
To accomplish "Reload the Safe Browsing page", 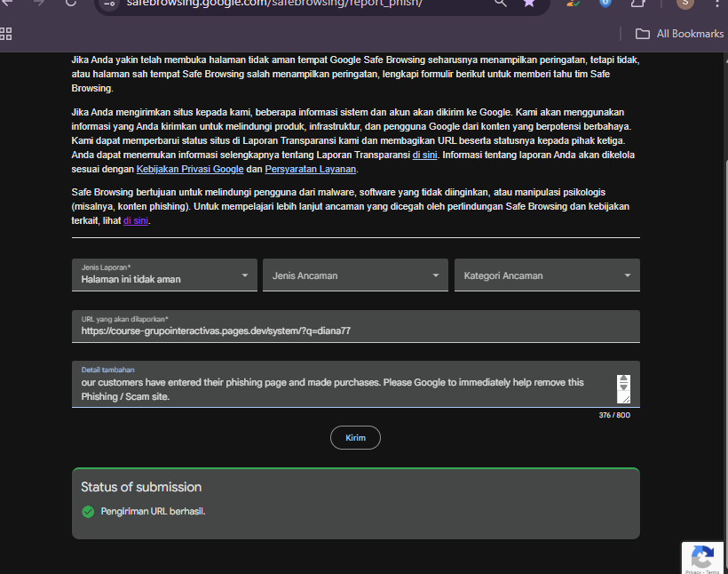I will pyautogui.click(x=70, y=3).
